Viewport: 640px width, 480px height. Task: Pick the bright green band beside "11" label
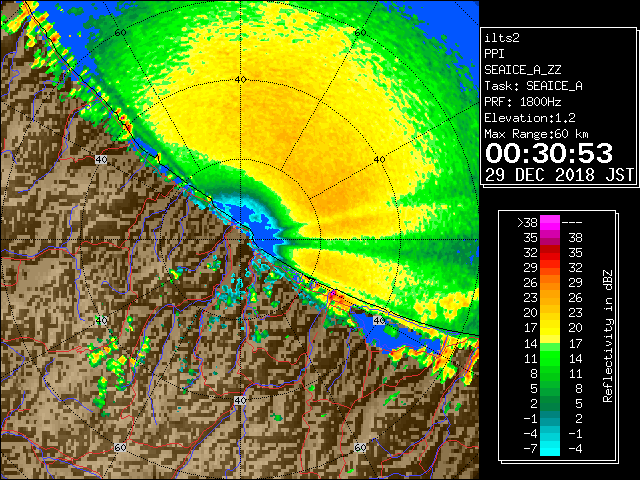click(550, 358)
